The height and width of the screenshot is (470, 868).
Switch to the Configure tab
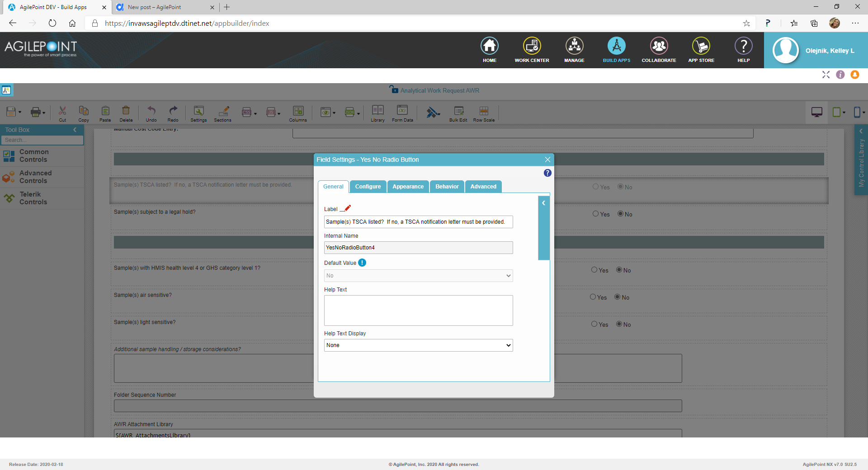368,187
